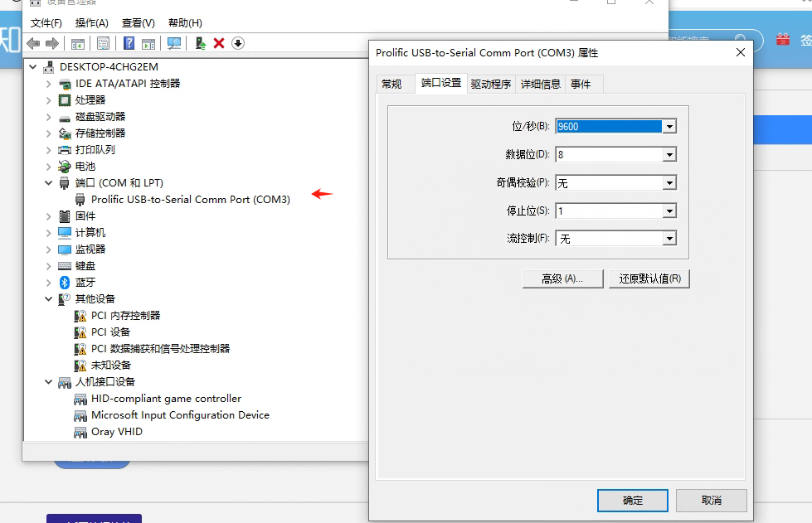This screenshot has width=812, height=523.
Task: Click the firmware icon for 固件
Action: click(65, 216)
